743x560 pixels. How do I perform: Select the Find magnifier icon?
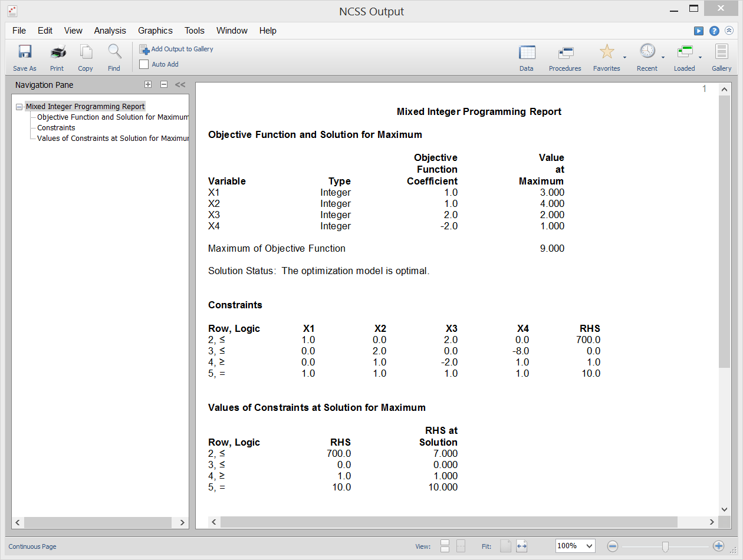click(114, 56)
